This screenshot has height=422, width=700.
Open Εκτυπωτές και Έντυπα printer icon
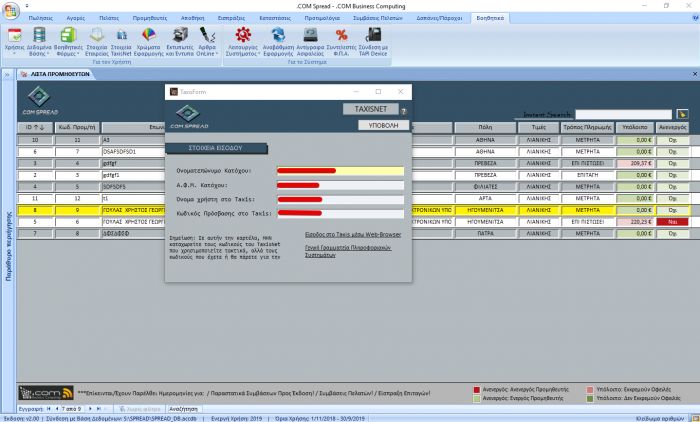click(180, 42)
